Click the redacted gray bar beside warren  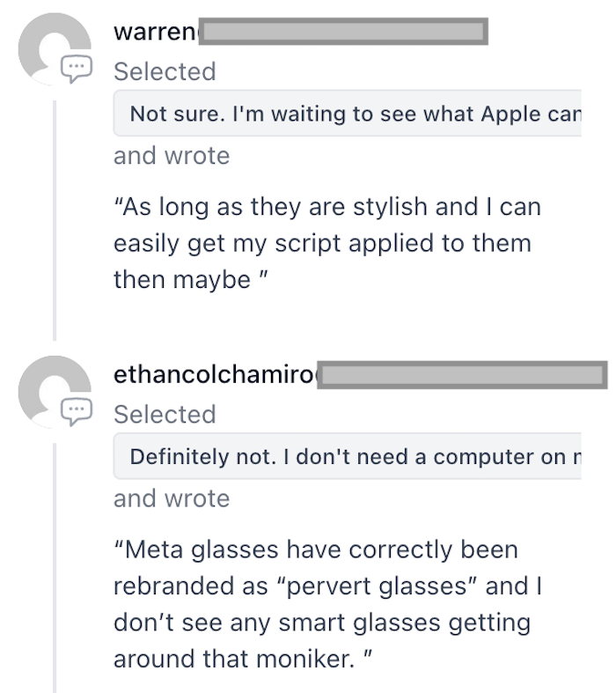[343, 33]
